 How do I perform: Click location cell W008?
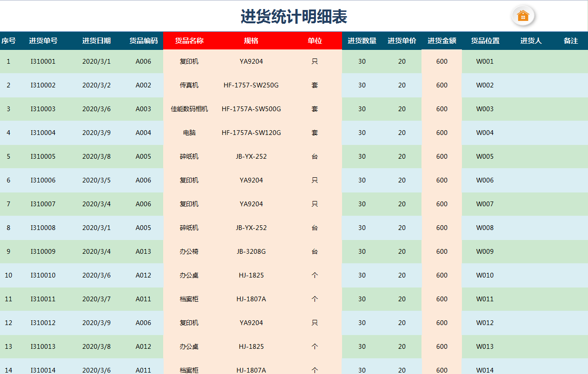tap(485, 228)
